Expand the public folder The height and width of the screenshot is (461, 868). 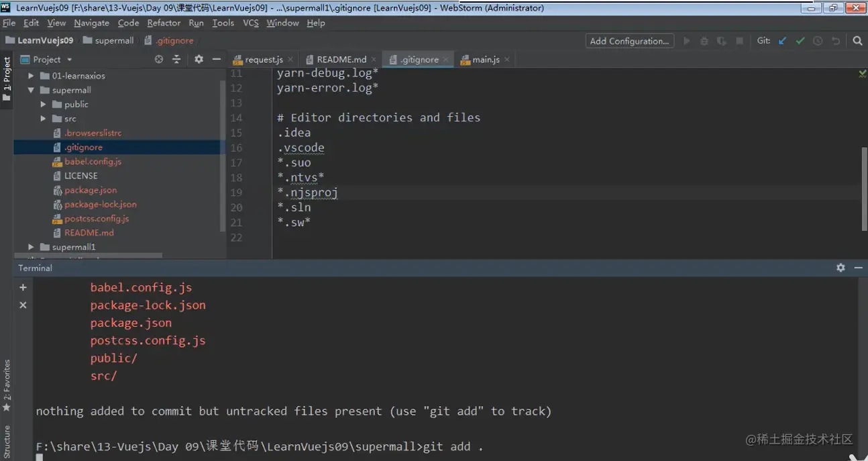point(43,104)
